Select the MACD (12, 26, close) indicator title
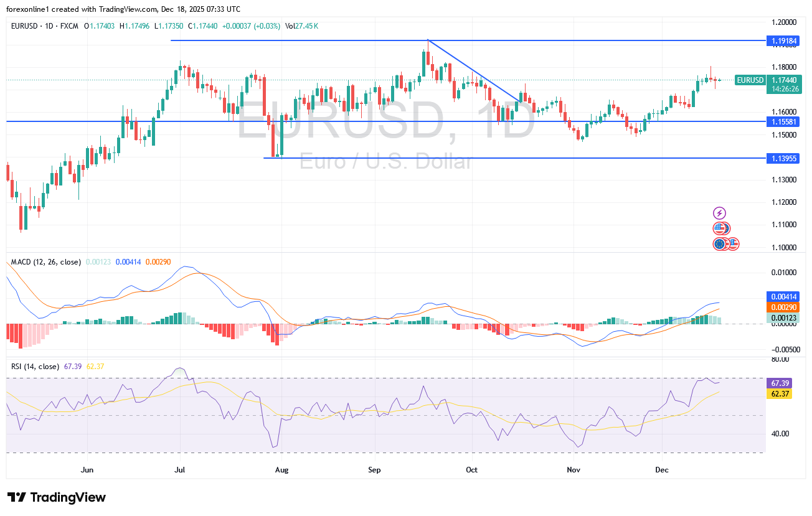 point(45,262)
